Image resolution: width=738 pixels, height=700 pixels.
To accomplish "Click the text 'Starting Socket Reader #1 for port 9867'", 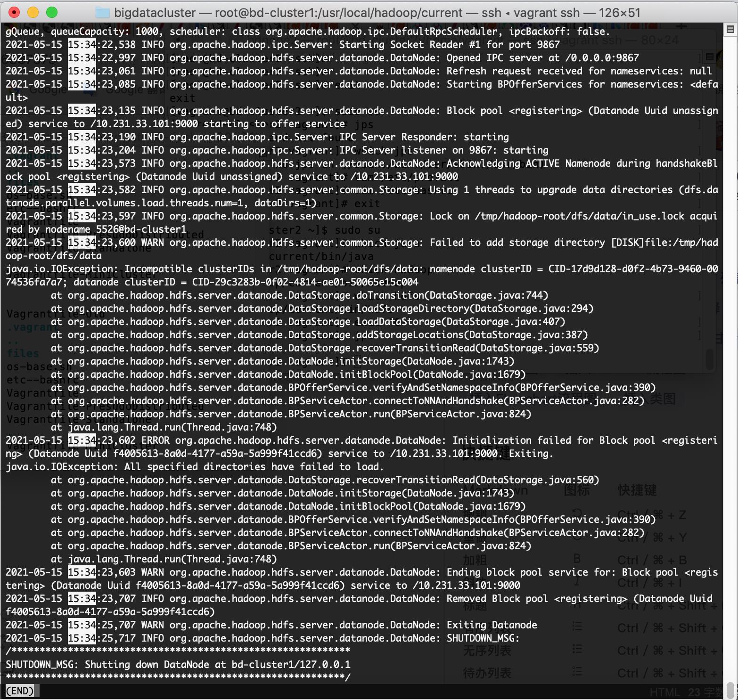I will [x=450, y=45].
